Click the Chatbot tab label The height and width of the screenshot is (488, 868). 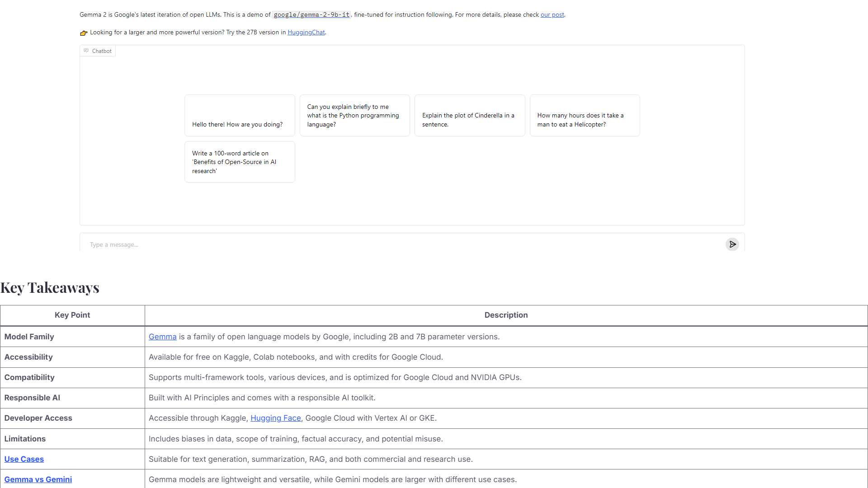click(102, 51)
